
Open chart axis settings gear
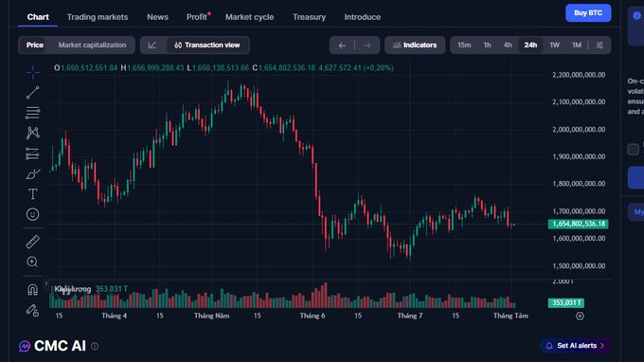click(580, 316)
